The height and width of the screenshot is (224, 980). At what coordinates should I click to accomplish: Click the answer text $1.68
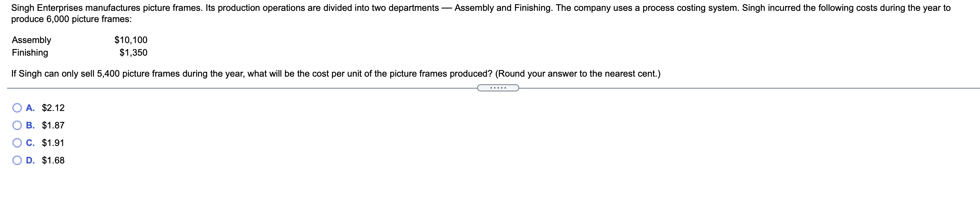pos(53,160)
